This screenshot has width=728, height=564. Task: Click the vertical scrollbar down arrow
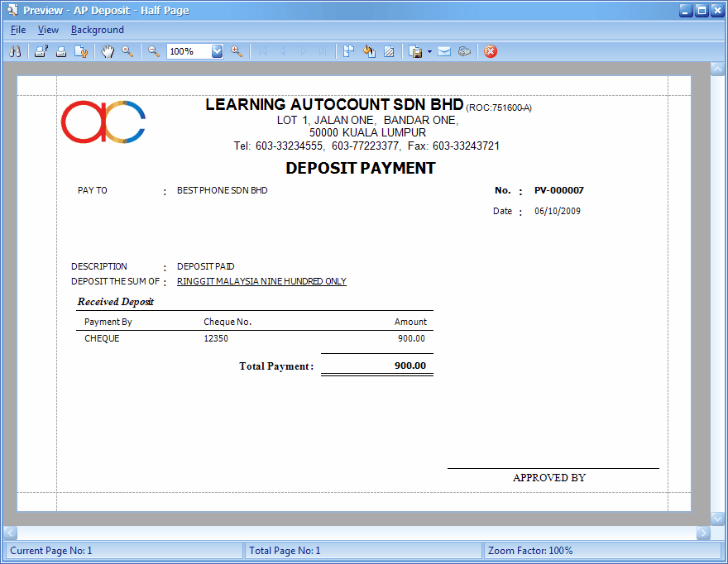tap(717, 518)
